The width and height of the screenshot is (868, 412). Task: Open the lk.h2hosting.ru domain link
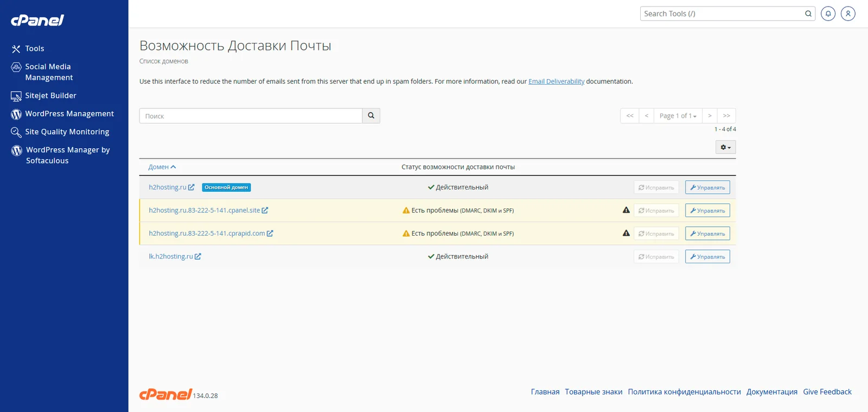click(171, 256)
